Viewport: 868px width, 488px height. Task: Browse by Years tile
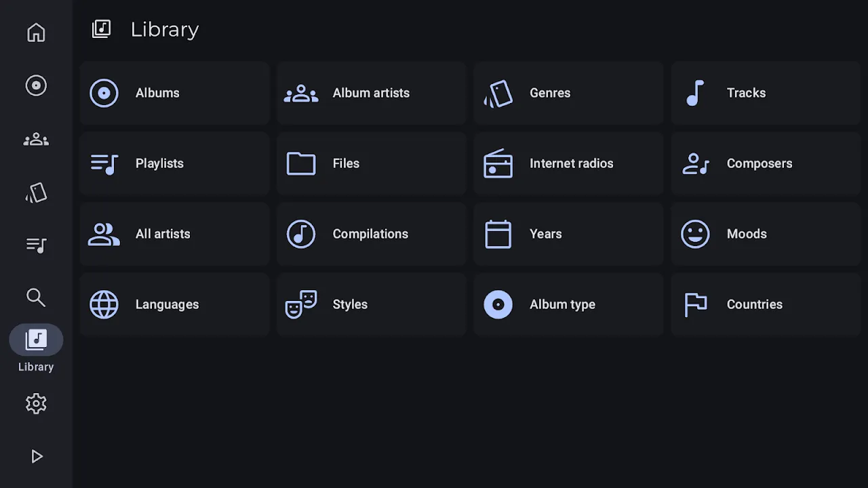coord(568,234)
